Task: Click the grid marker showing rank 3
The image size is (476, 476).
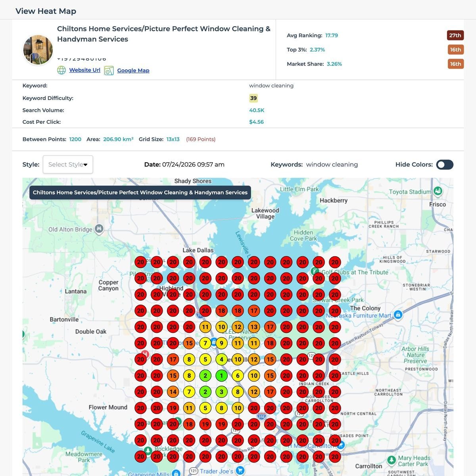Action: coord(221,392)
